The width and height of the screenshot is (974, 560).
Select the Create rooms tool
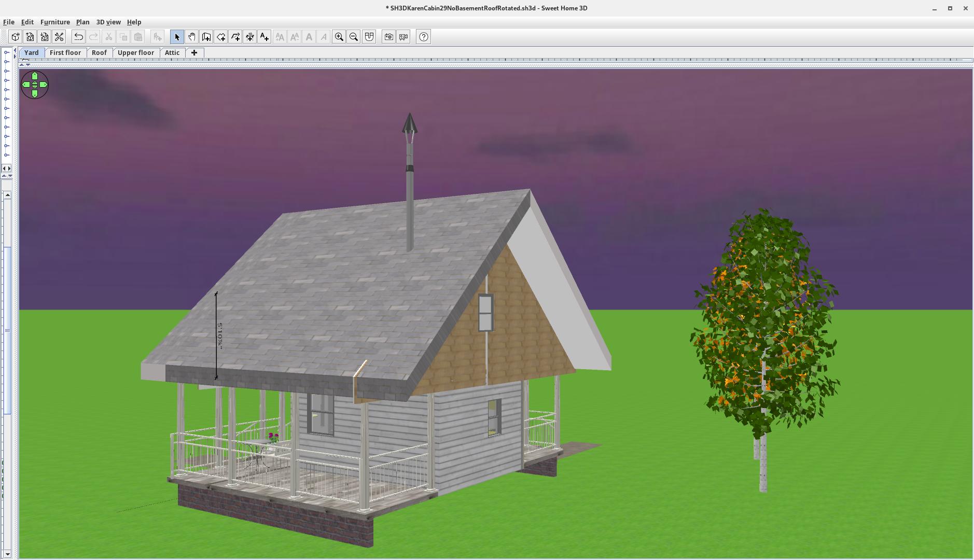pos(221,37)
